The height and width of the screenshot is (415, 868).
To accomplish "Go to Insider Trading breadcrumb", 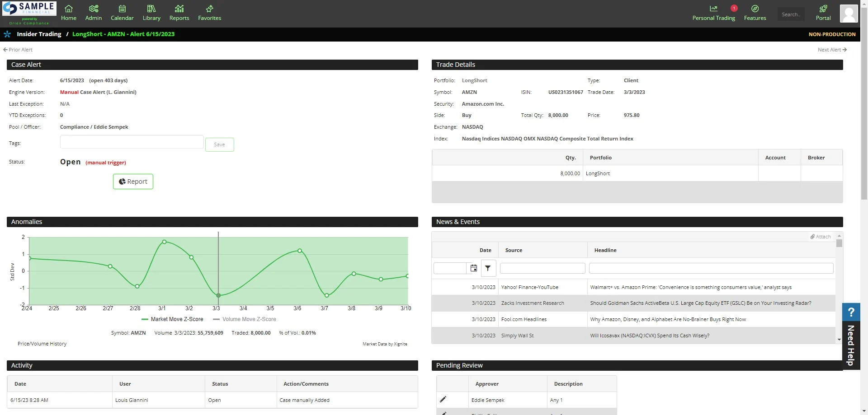I will pyautogui.click(x=39, y=34).
